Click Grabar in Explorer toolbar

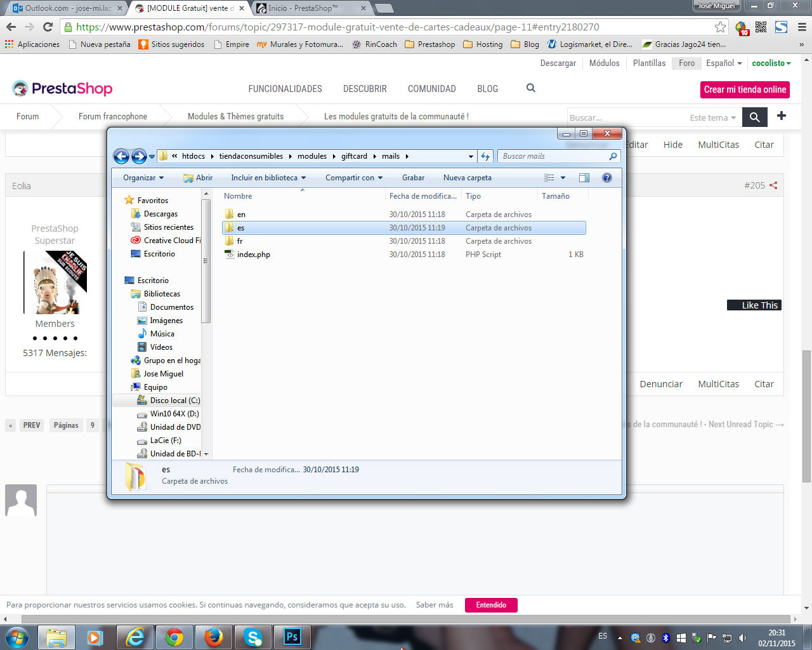click(413, 178)
